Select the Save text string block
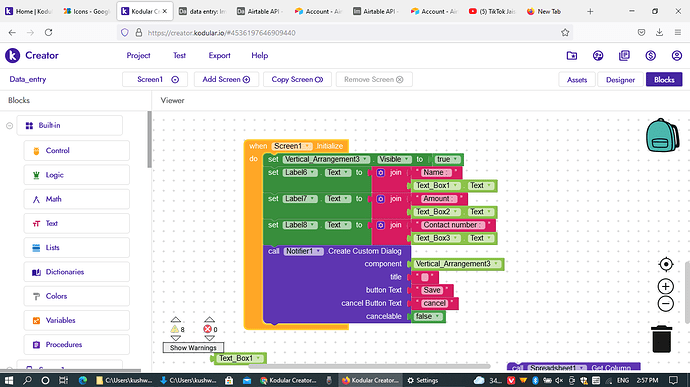 click(x=432, y=290)
